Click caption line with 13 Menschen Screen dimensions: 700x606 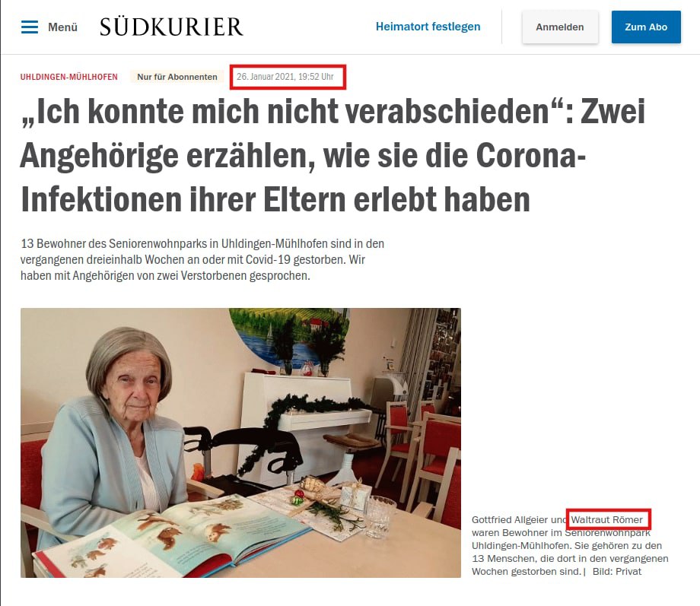[x=570, y=559]
